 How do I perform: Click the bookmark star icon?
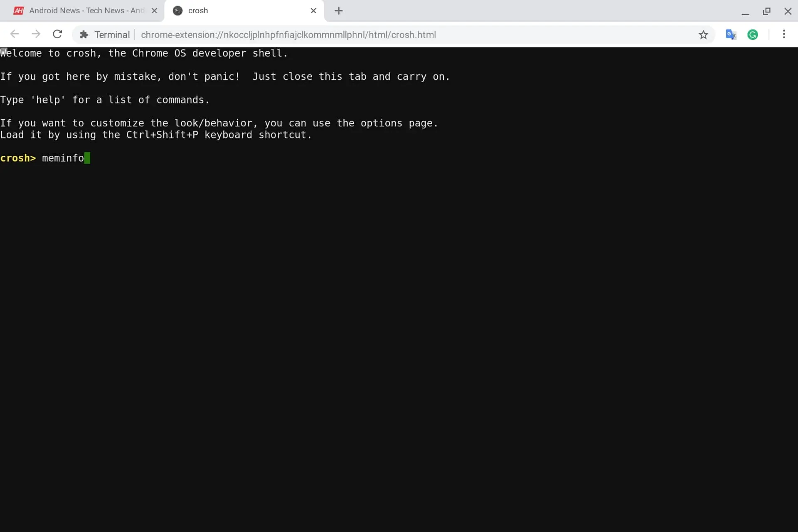703,34
